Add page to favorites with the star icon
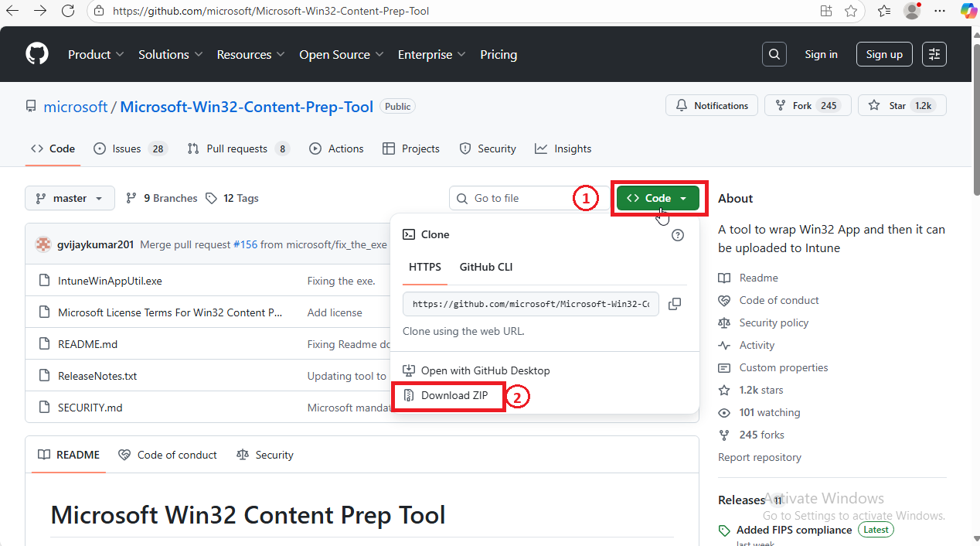Image resolution: width=980 pixels, height=546 pixels. pos(851,11)
